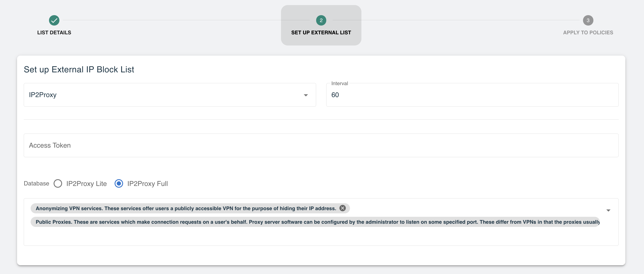Viewport: 644px width, 274px height.
Task: Focus the Access Token field
Action: pyautogui.click(x=321, y=146)
